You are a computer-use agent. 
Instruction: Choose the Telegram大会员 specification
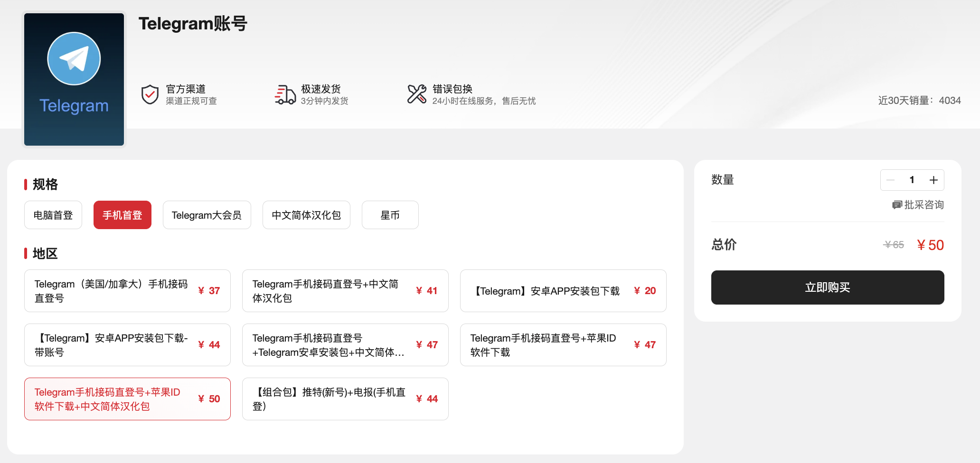207,215
